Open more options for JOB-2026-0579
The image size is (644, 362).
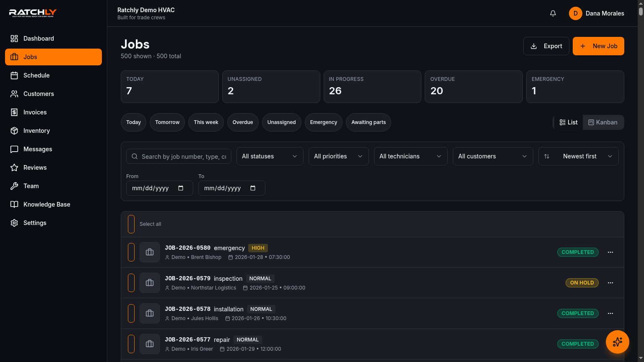[610, 283]
